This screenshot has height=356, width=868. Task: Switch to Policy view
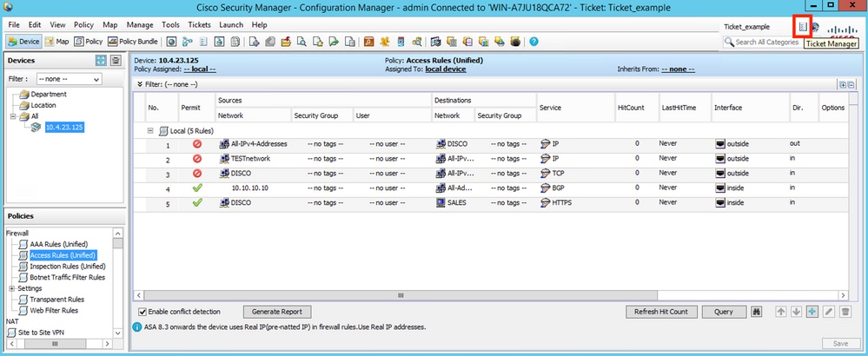click(x=89, y=42)
